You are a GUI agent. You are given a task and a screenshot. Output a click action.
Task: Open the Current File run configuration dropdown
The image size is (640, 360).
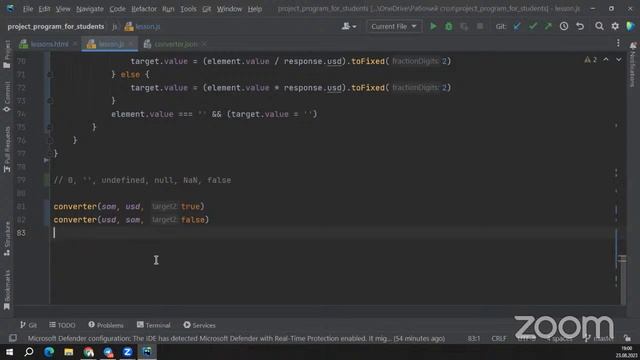(x=394, y=27)
